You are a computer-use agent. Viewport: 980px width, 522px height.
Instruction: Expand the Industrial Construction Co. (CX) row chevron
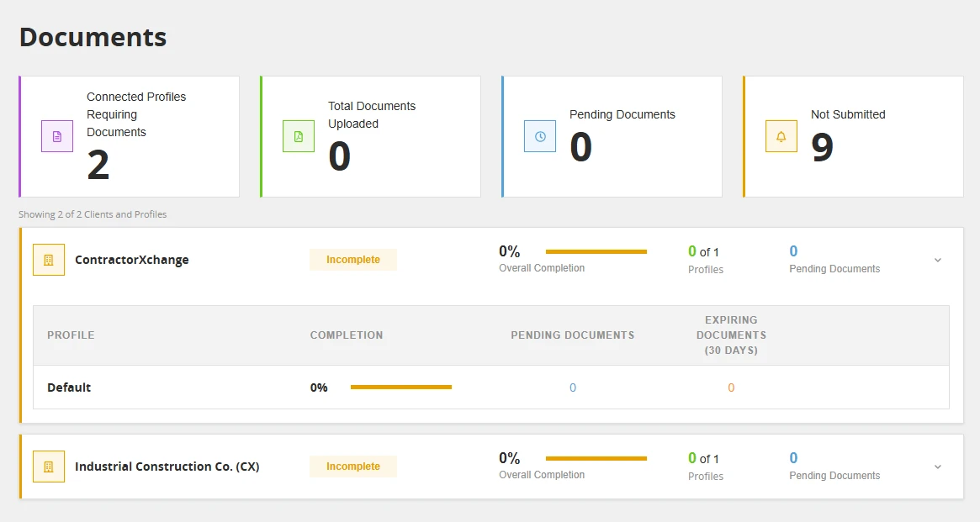(937, 467)
